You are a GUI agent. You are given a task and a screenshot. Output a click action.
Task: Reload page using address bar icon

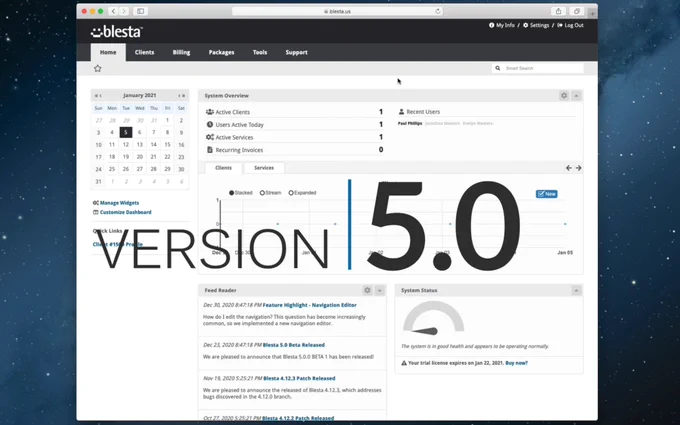coord(438,11)
